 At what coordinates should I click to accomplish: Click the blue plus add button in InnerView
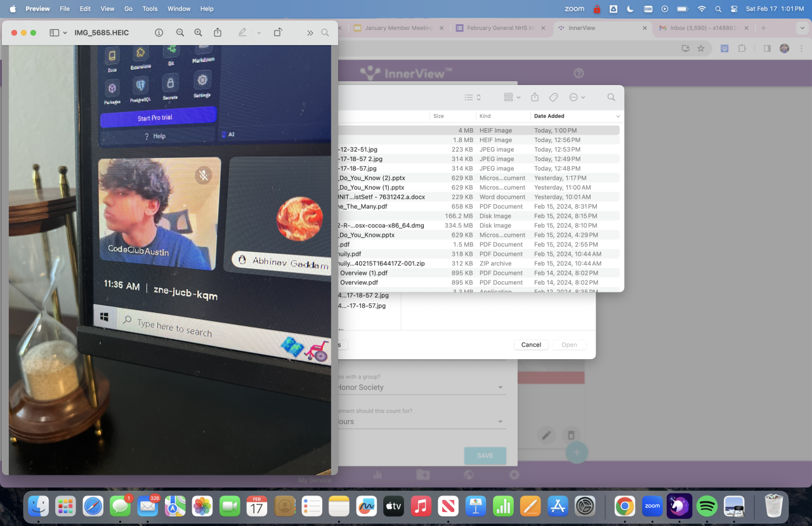(x=577, y=452)
